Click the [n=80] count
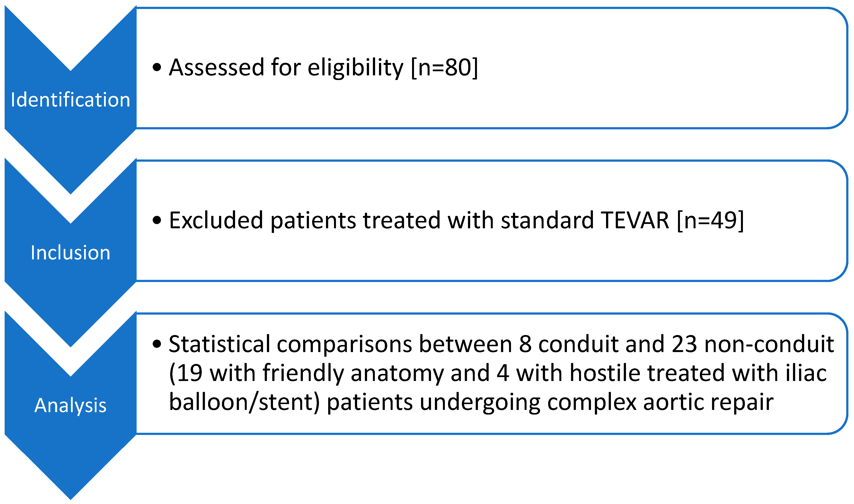Viewport: 854px width, 504px height. click(444, 67)
